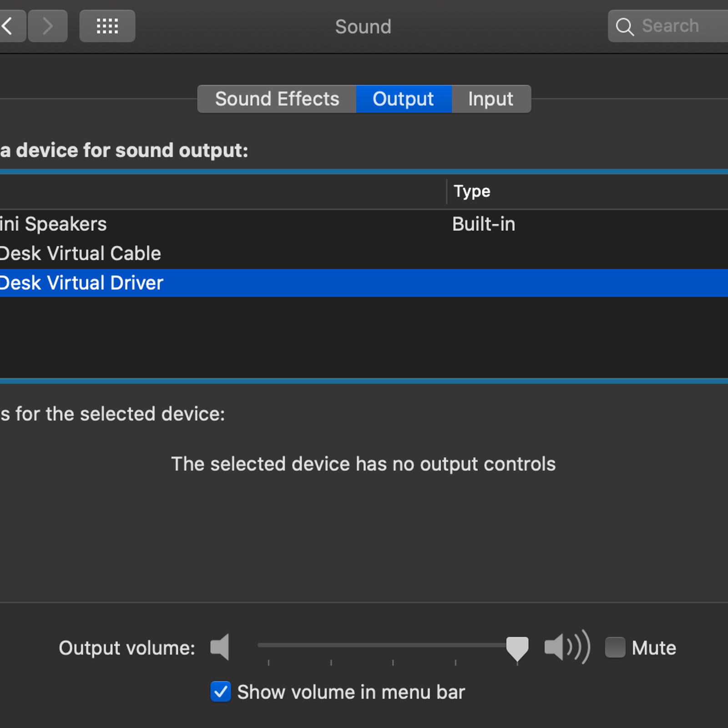Click the forward navigation arrow
The height and width of the screenshot is (728, 728).
tap(48, 26)
